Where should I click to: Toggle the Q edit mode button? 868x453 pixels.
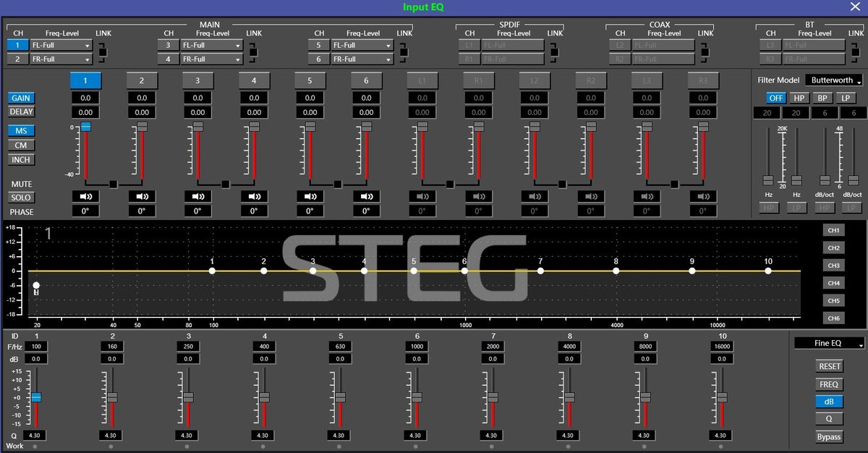(x=829, y=419)
